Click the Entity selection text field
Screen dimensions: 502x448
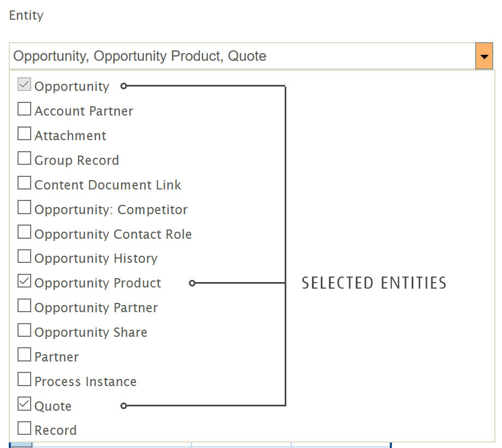click(241, 56)
